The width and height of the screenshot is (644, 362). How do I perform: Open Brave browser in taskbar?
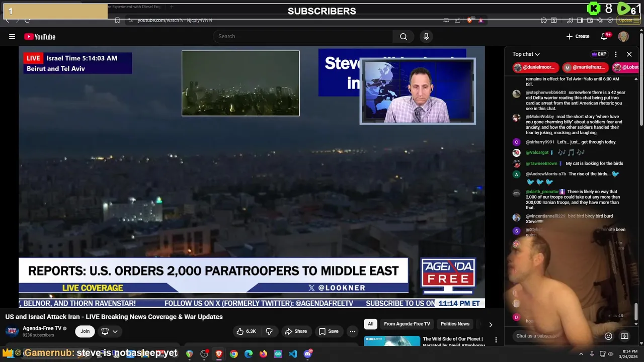219,354
